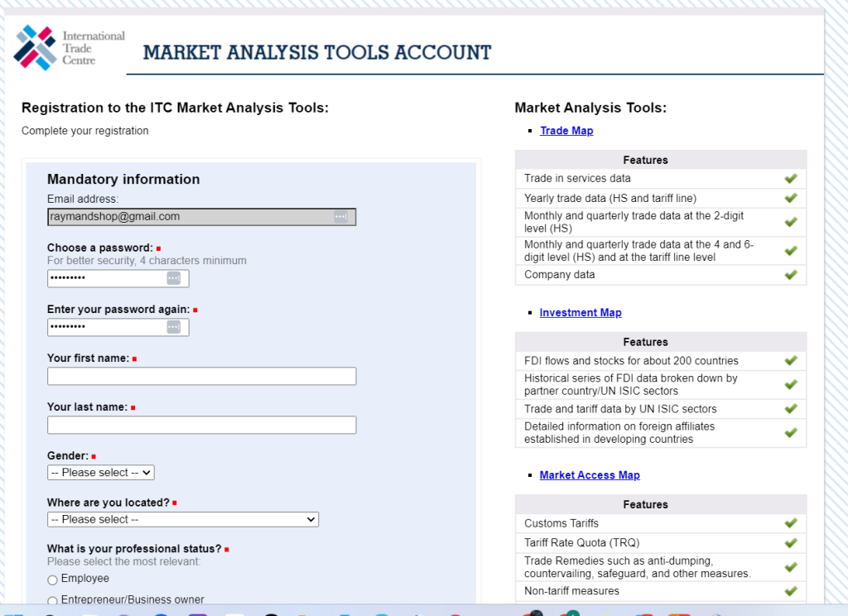Click the checkmark beside Tariff Rate Quota (TRQ)
The width and height of the screenshot is (848, 616).
coord(791,542)
